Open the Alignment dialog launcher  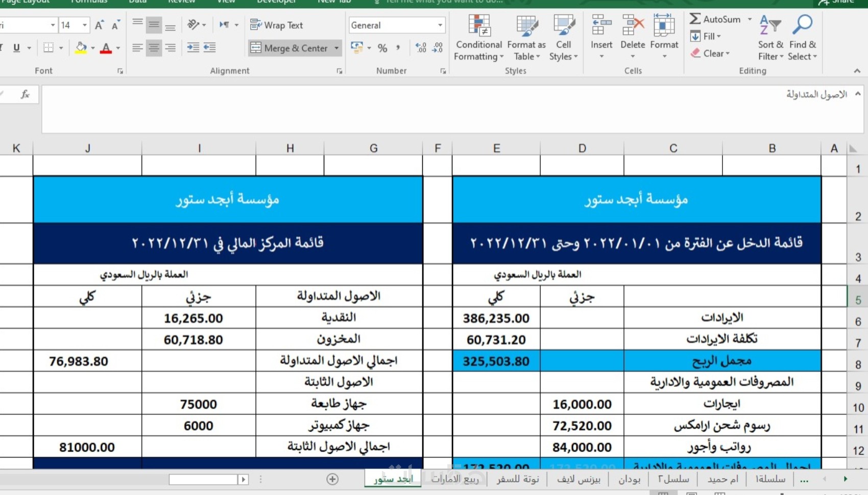point(340,71)
